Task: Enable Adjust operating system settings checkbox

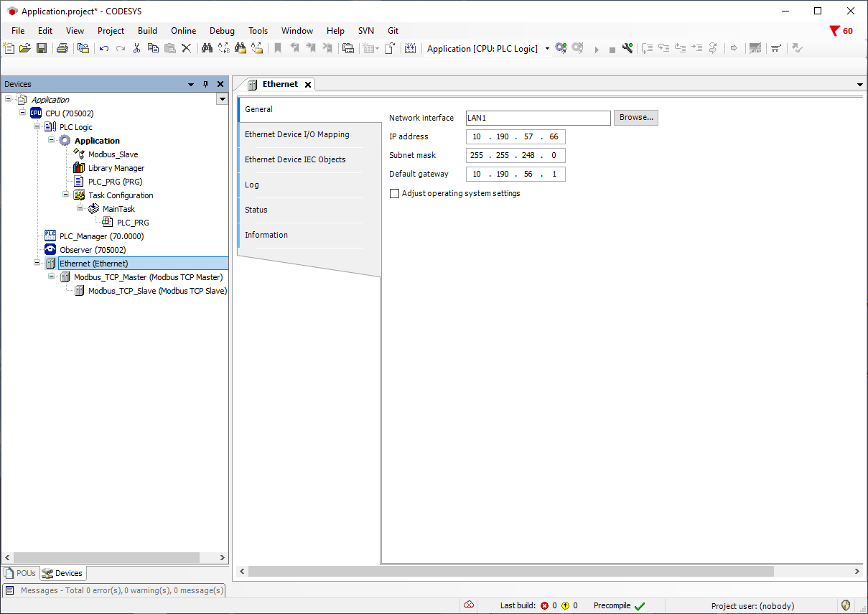Action: point(394,194)
